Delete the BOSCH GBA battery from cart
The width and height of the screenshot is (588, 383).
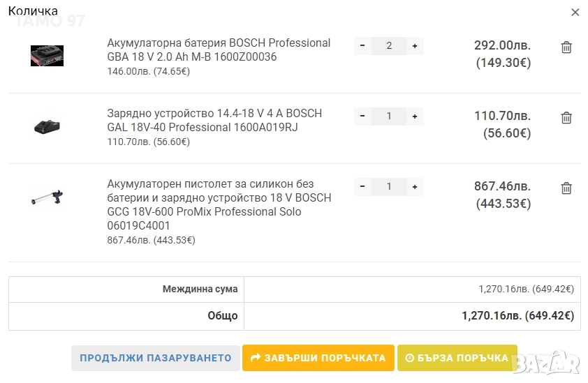[x=566, y=47]
